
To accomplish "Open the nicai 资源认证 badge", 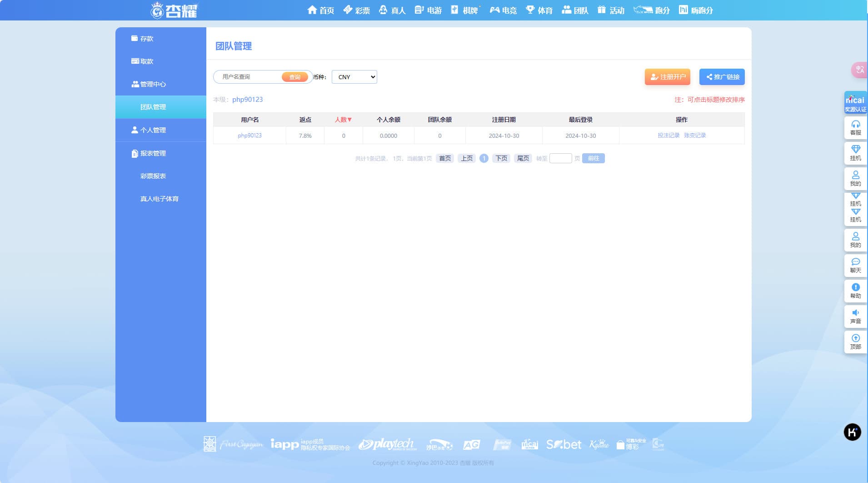I will pos(855,103).
